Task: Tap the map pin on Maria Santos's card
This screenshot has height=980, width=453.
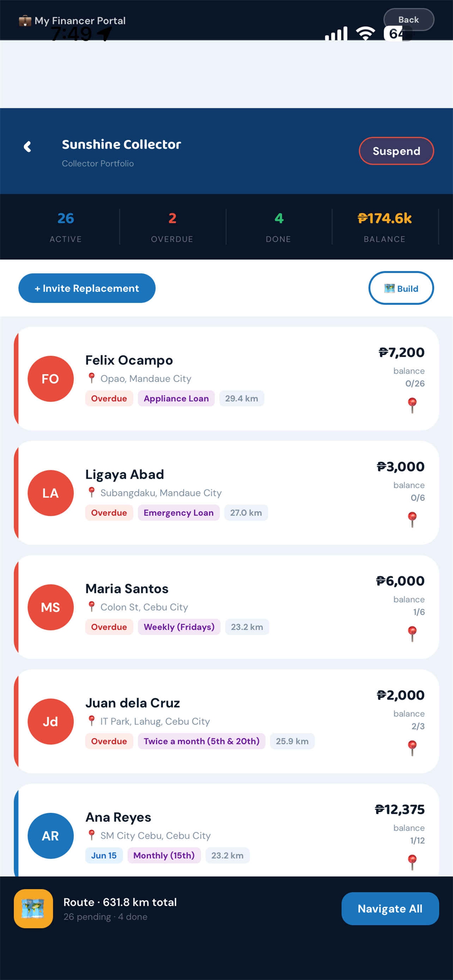Action: 412,634
